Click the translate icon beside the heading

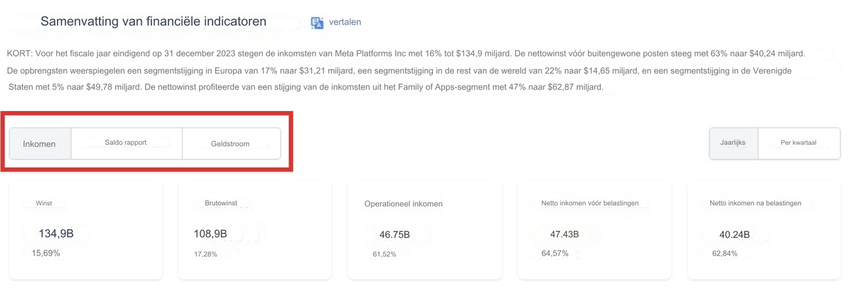pyautogui.click(x=317, y=23)
